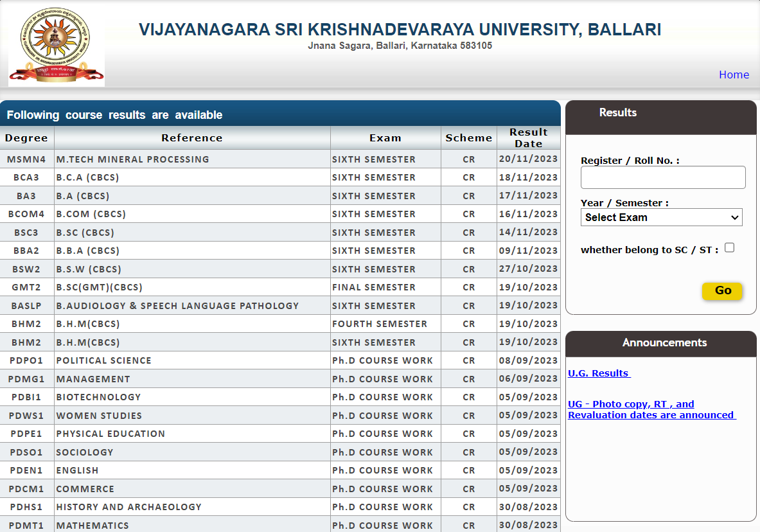Click the Scheme column header

coord(469,137)
